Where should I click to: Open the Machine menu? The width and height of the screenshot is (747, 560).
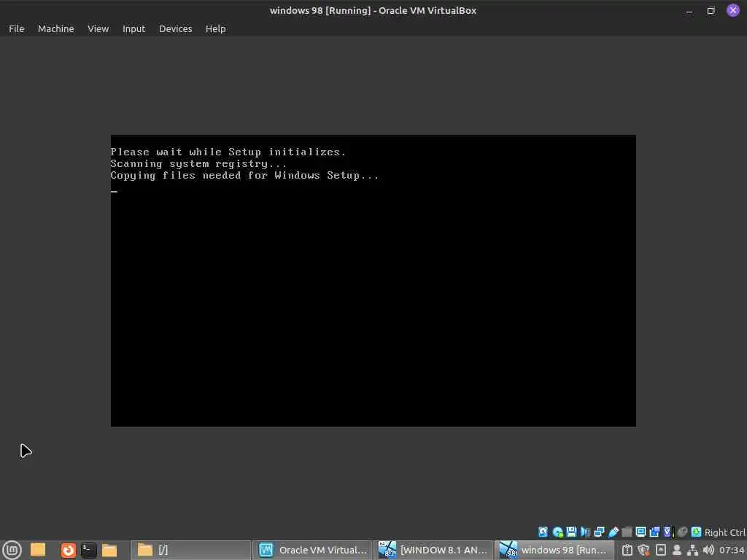tap(55, 28)
